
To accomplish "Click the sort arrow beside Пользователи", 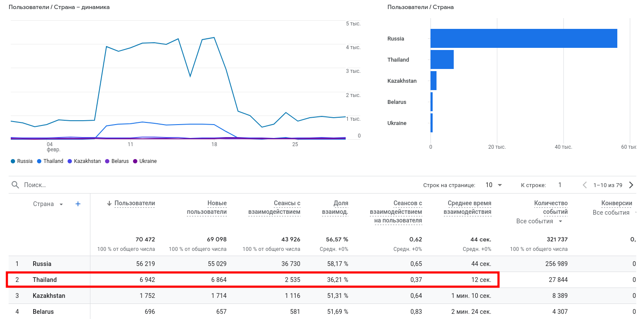I will click(109, 203).
